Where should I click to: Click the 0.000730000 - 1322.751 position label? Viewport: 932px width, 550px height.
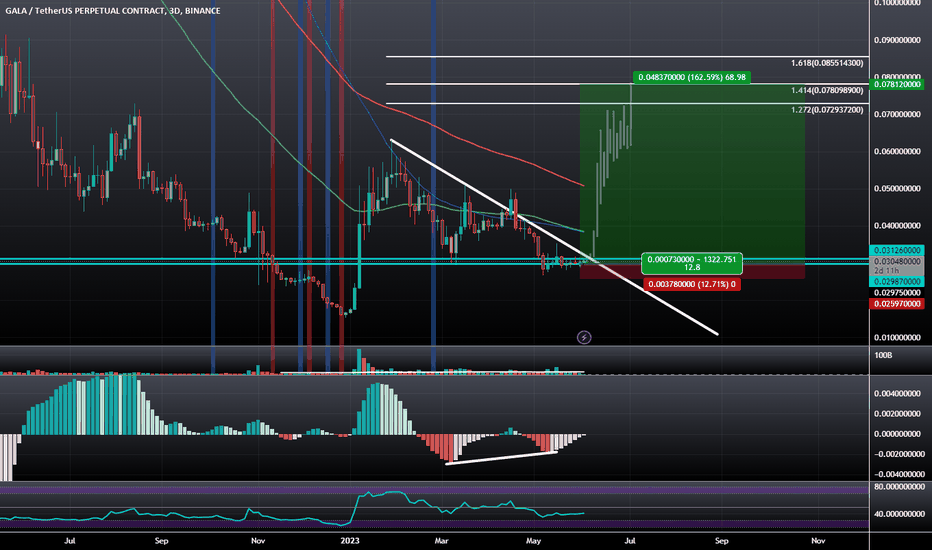[x=692, y=263]
